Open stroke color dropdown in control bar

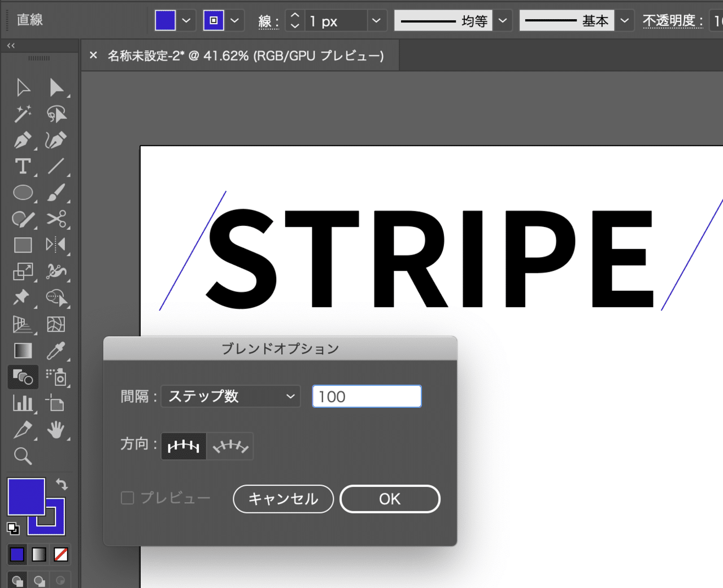[235, 21]
